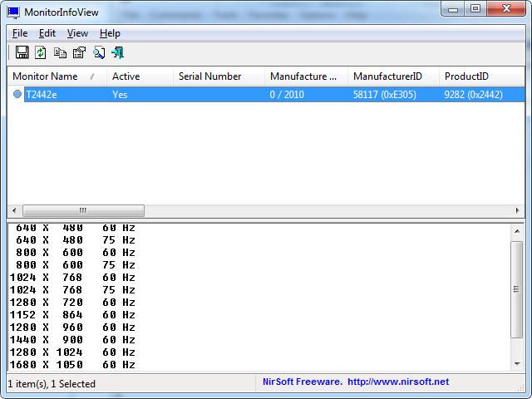Click the lower pane vertical scrollbar thumb
The width and height of the screenshot is (532, 399).
[x=517, y=289]
